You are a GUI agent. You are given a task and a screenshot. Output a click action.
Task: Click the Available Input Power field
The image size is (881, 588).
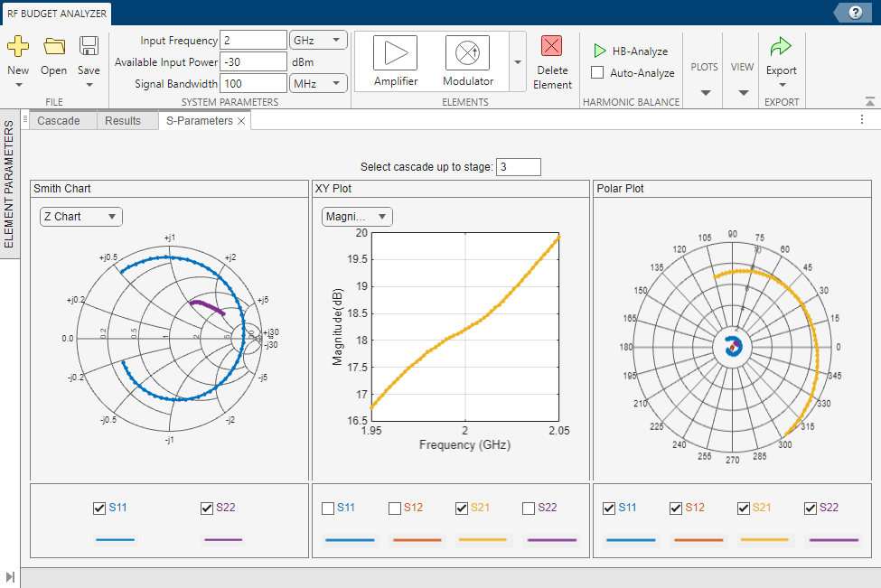click(x=252, y=61)
